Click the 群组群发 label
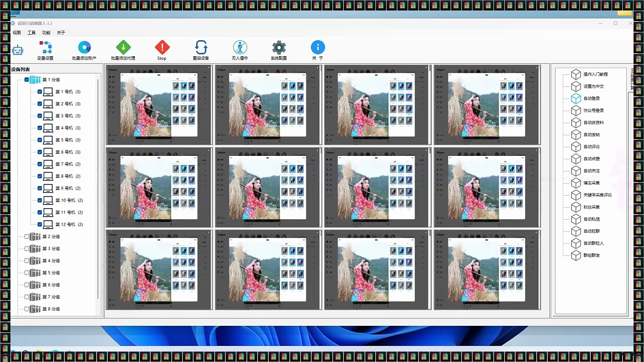Viewport: 644px width, 362px height. [592, 255]
